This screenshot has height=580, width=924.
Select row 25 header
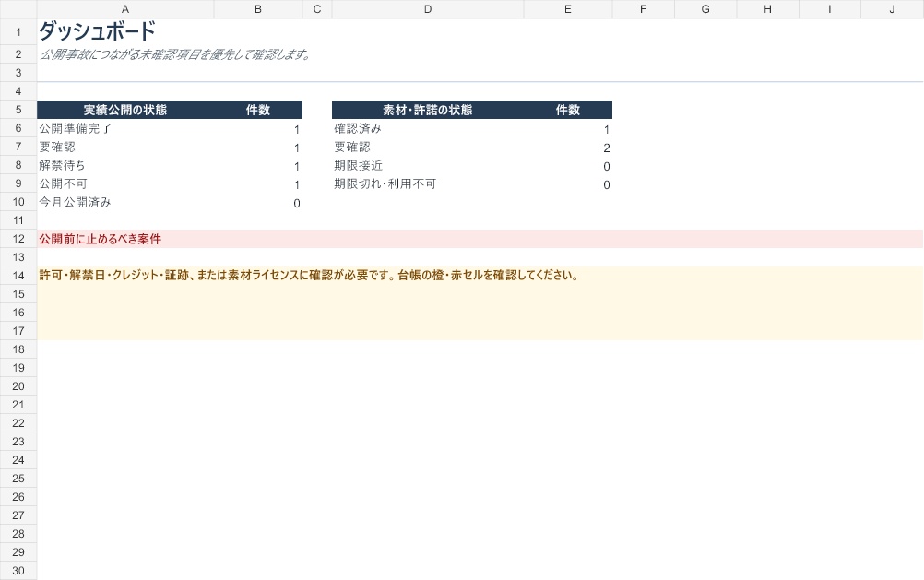click(x=18, y=478)
